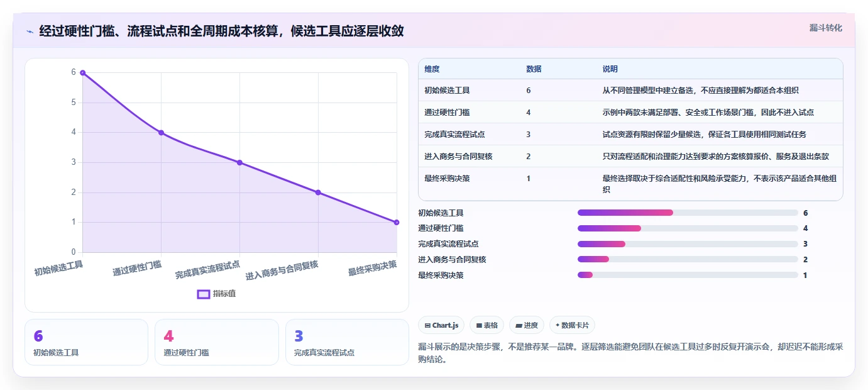Open the 完成真实流程试点 stat card

(x=347, y=342)
